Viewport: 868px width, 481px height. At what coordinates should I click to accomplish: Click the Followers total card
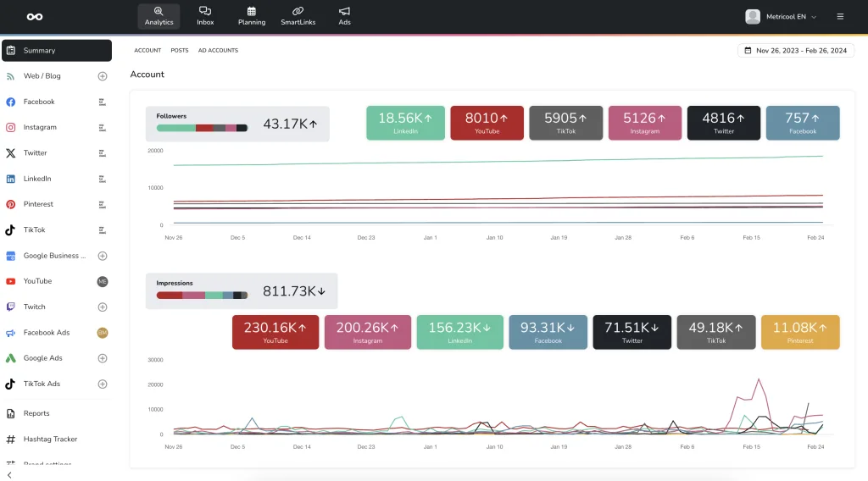[x=237, y=124]
